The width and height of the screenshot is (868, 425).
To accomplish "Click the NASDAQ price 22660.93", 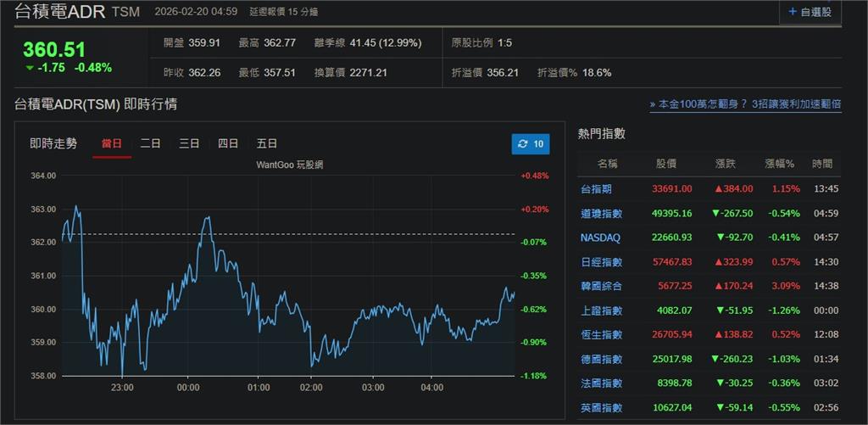I will tap(672, 238).
